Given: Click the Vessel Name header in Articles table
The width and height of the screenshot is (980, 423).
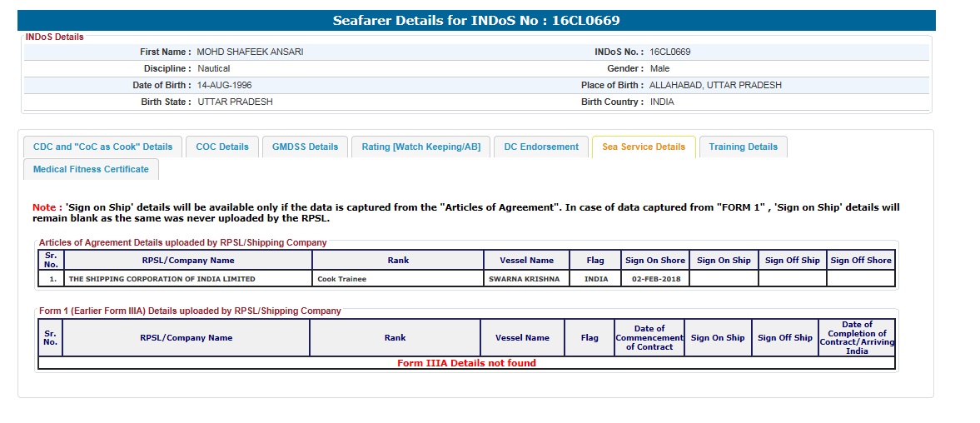Looking at the screenshot, I should (x=526, y=260).
